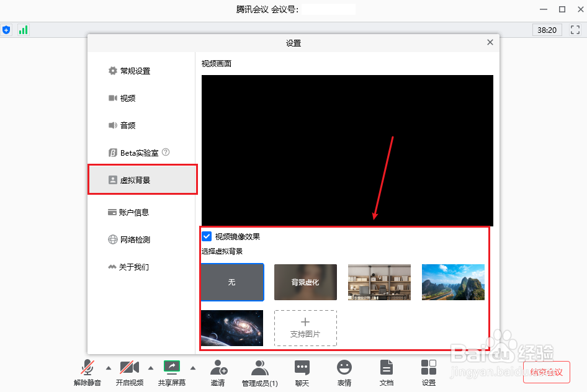Open the 表情 emoji reactions
Image resolution: width=587 pixels, height=392 pixels.
[x=344, y=373]
